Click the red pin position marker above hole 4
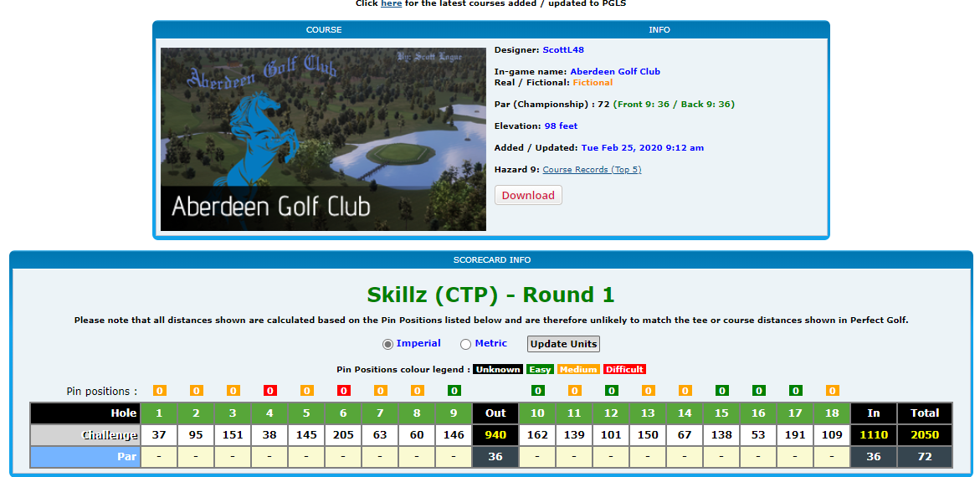This screenshot has height=477, width=980. [269, 391]
